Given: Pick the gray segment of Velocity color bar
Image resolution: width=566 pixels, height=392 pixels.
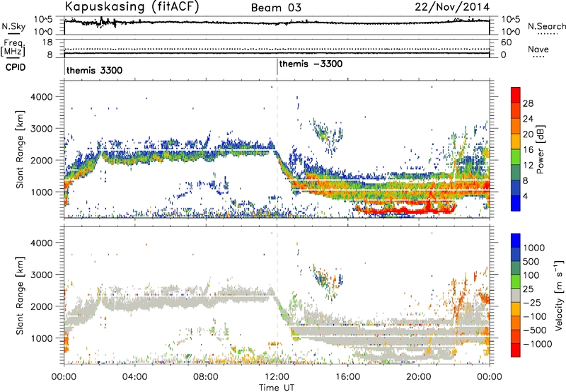Looking at the screenshot, I should (516, 296).
